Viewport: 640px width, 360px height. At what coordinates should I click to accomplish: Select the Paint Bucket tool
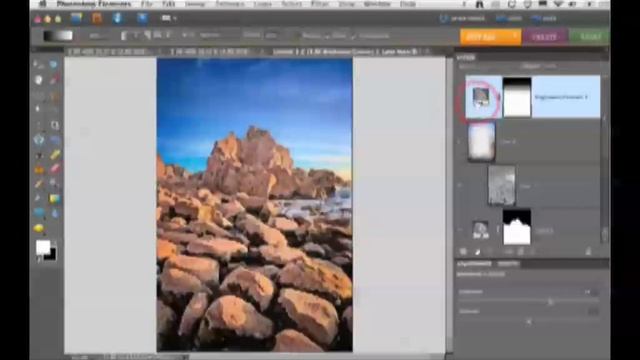point(38,199)
